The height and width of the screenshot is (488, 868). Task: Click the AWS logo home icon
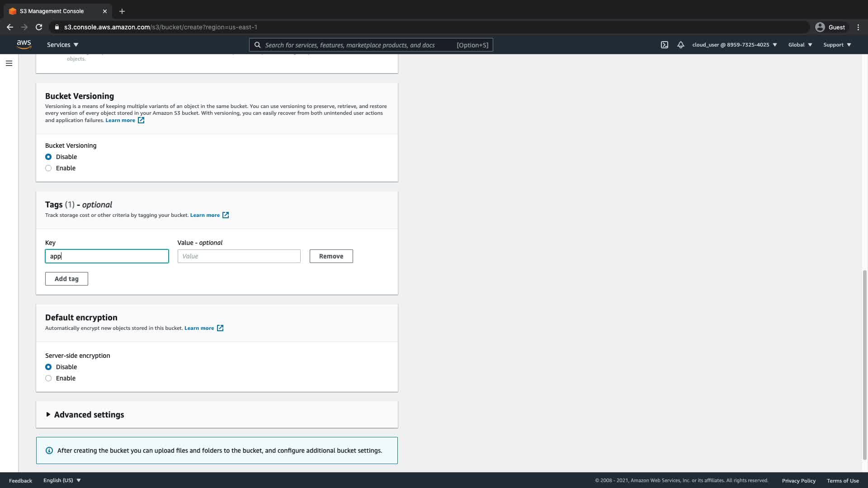point(24,44)
